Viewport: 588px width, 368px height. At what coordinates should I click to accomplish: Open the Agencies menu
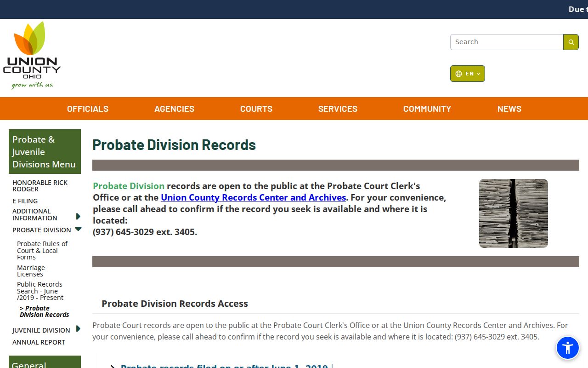[x=174, y=109]
